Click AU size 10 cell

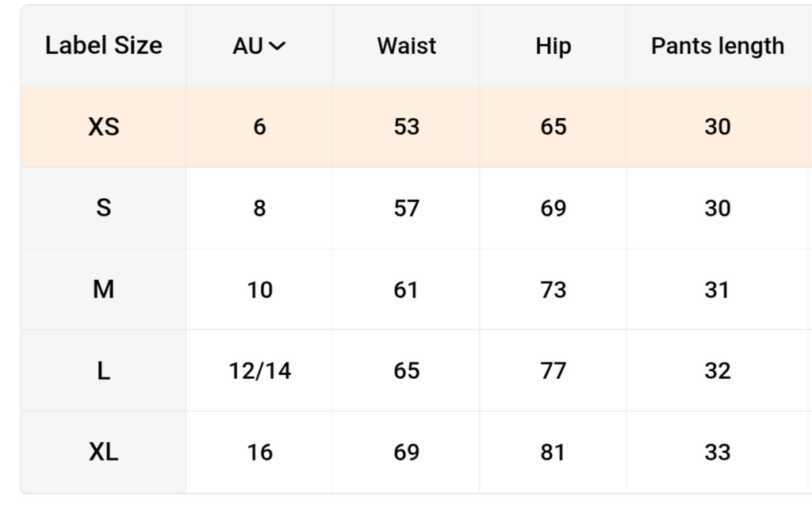click(259, 289)
